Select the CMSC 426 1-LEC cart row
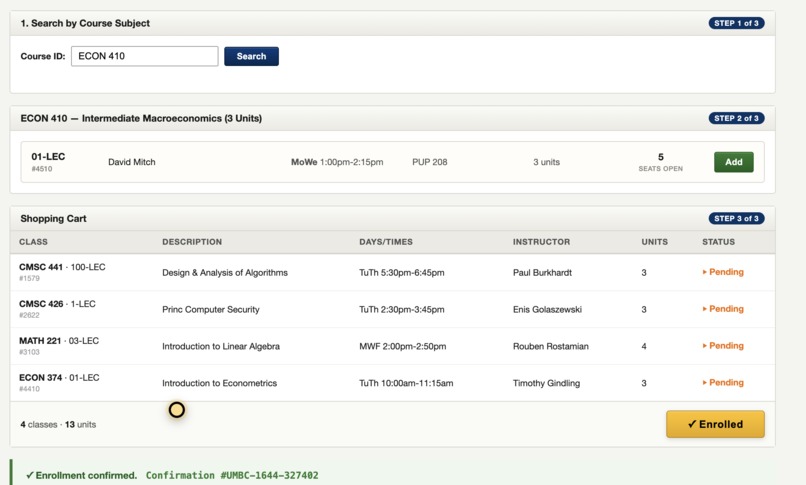The width and height of the screenshot is (806, 485). [392, 309]
